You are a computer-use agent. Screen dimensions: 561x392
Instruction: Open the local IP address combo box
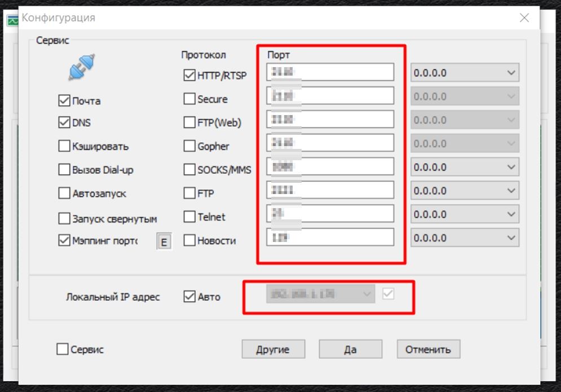click(321, 294)
